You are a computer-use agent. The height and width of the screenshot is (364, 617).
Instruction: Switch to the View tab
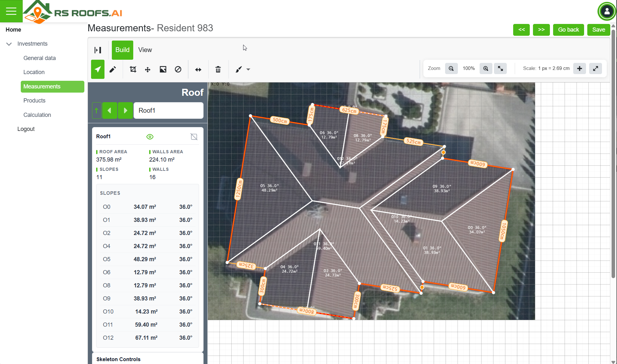[145, 50]
